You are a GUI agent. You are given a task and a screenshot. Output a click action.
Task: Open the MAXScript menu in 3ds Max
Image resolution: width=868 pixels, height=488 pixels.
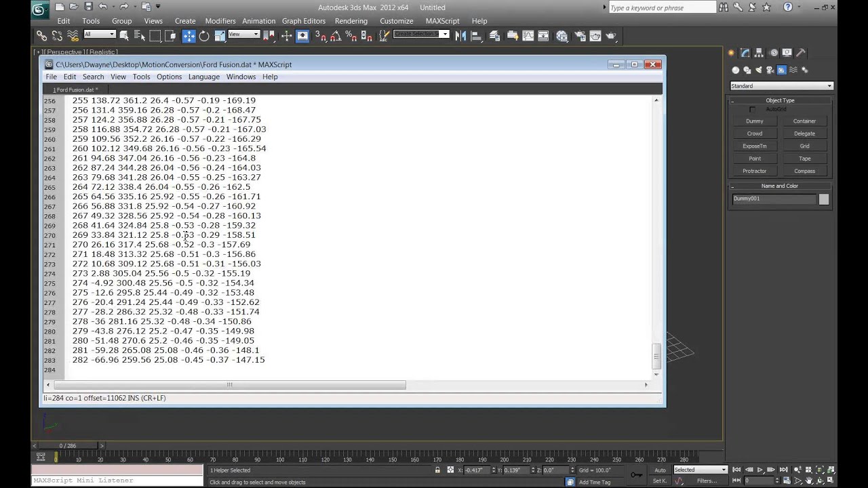point(442,21)
